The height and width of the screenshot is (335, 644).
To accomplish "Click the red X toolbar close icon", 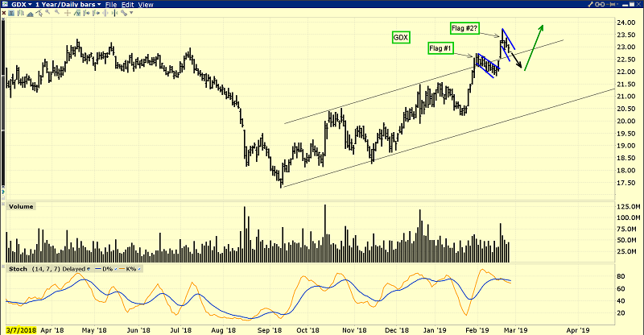I will (x=4, y=13).
